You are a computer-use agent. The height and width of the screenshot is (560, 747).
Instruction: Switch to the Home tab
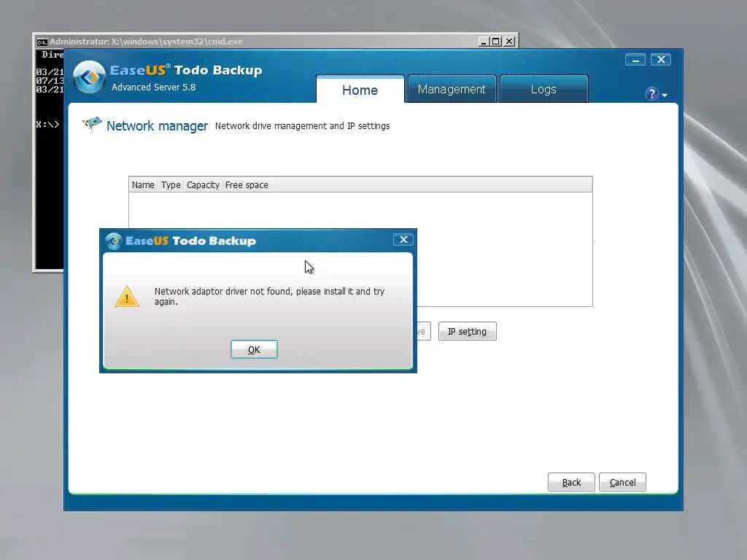click(x=360, y=90)
